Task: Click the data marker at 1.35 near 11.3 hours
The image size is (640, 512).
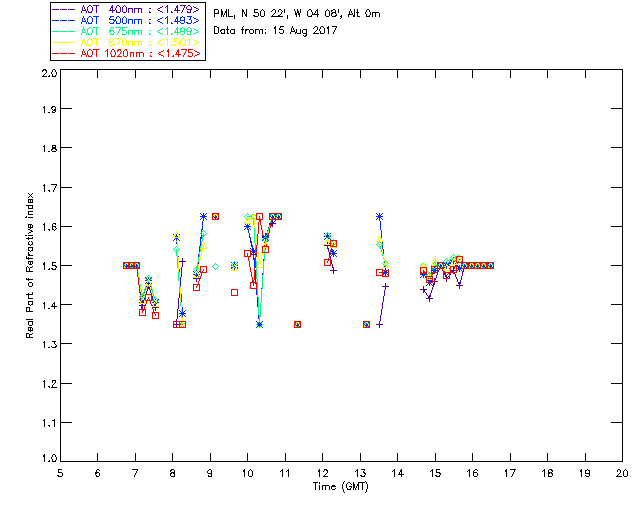Action: (298, 325)
